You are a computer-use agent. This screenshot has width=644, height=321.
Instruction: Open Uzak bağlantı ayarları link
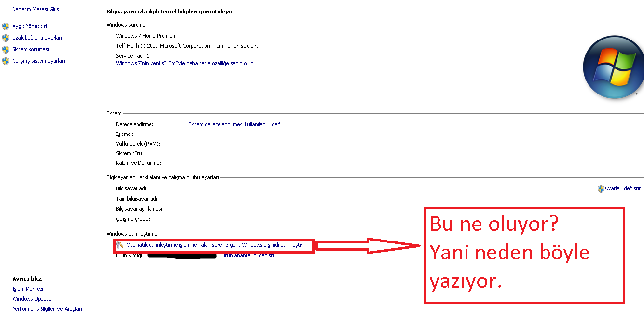[37, 38]
